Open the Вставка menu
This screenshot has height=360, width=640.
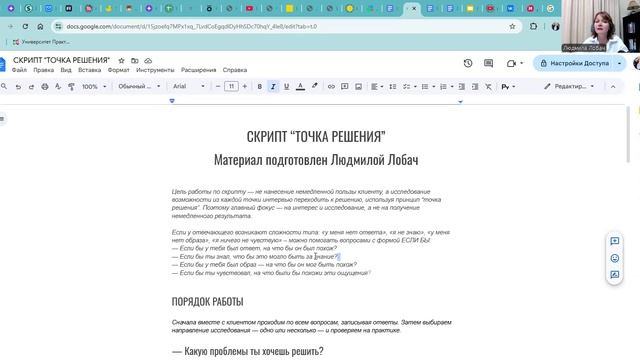click(x=89, y=70)
